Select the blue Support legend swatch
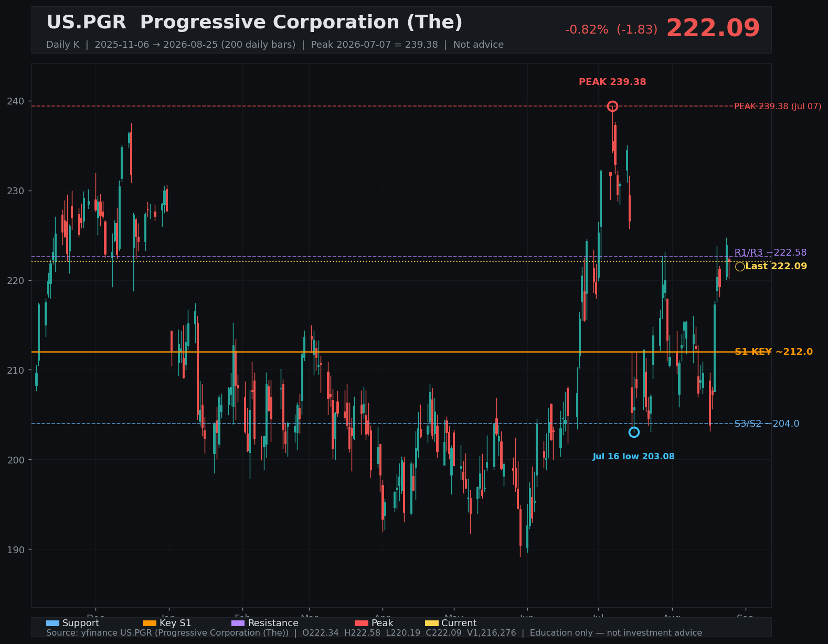Screen dimensions: 828x644 [x=52, y=623]
